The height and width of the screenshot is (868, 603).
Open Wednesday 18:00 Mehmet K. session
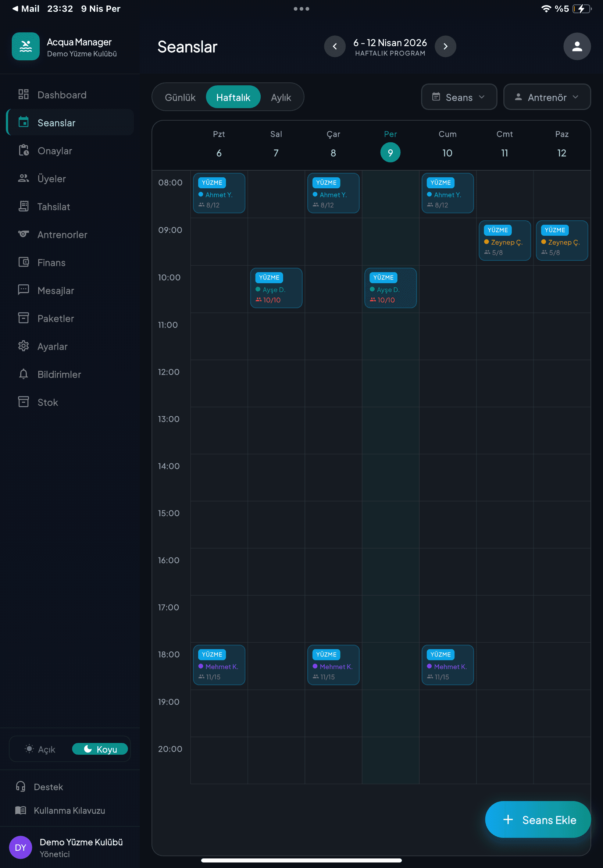coord(333,665)
